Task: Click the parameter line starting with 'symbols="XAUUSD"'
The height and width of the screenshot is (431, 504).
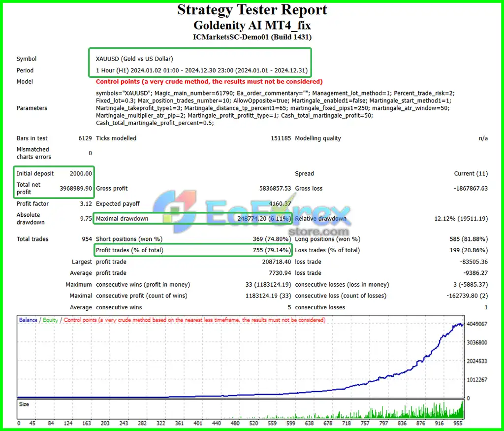Action: pos(275,93)
